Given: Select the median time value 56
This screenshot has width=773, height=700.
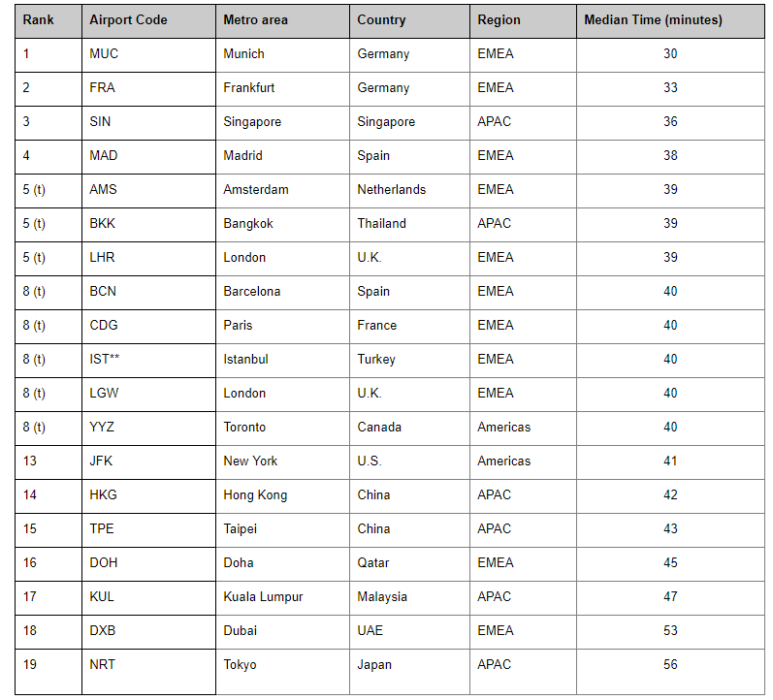Looking at the screenshot, I should click(x=670, y=665).
